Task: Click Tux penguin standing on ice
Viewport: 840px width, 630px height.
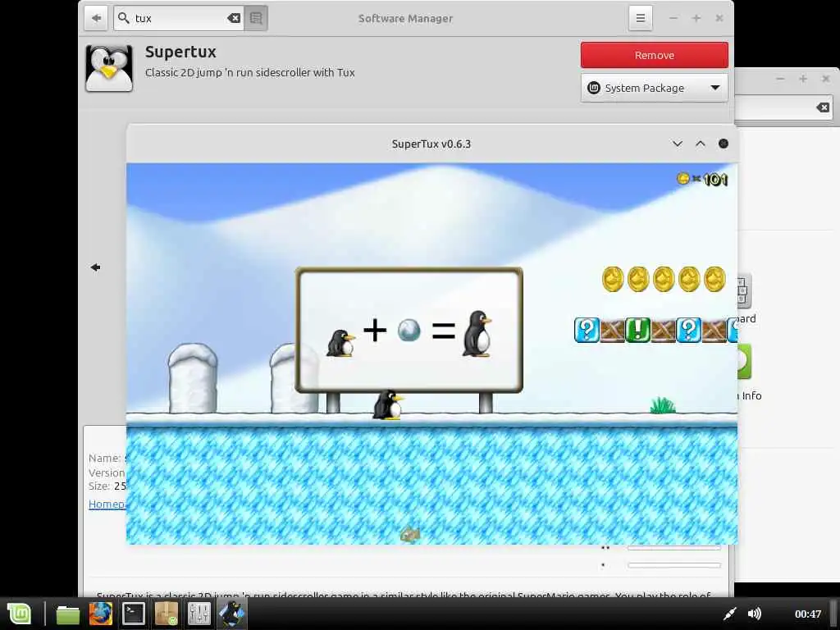Action: [388, 404]
